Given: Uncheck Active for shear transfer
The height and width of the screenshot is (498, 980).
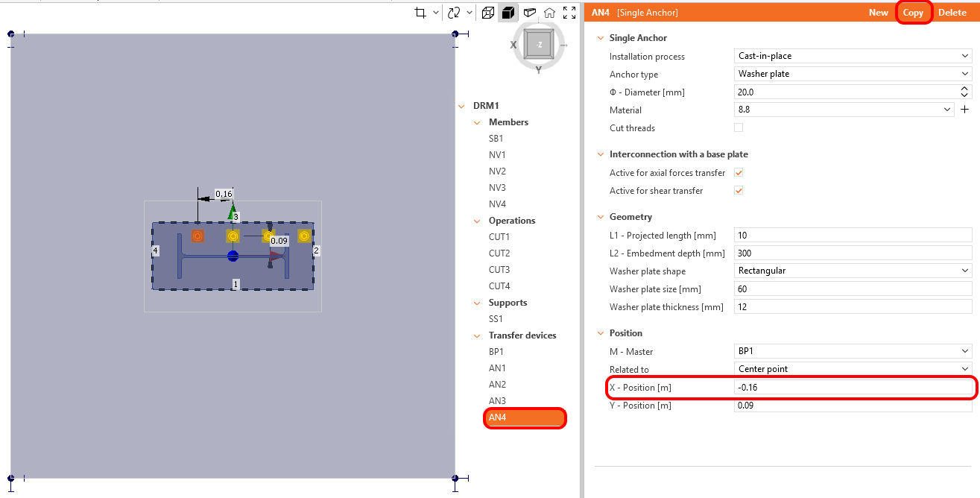Looking at the screenshot, I should pos(739,190).
